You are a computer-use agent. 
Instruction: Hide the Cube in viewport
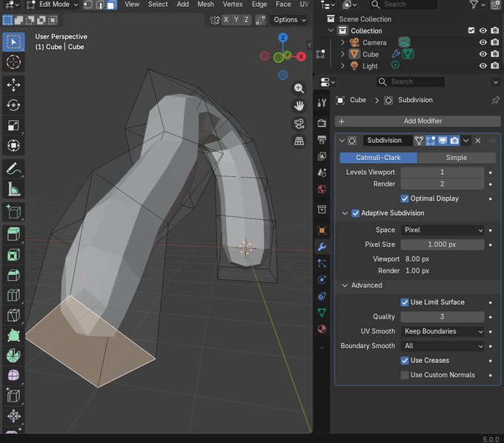coord(483,54)
